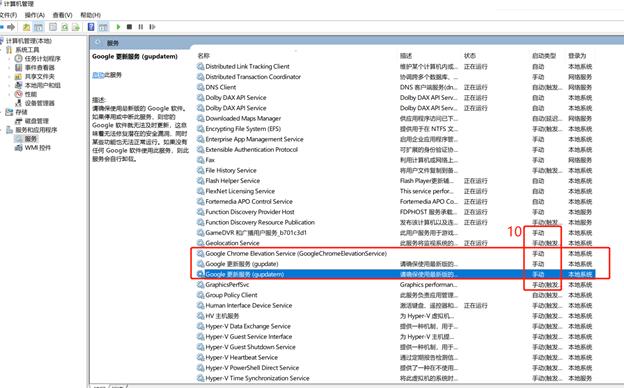624x388 pixels.
Task: Click the forward arrow toolbar button
Action: point(11,27)
